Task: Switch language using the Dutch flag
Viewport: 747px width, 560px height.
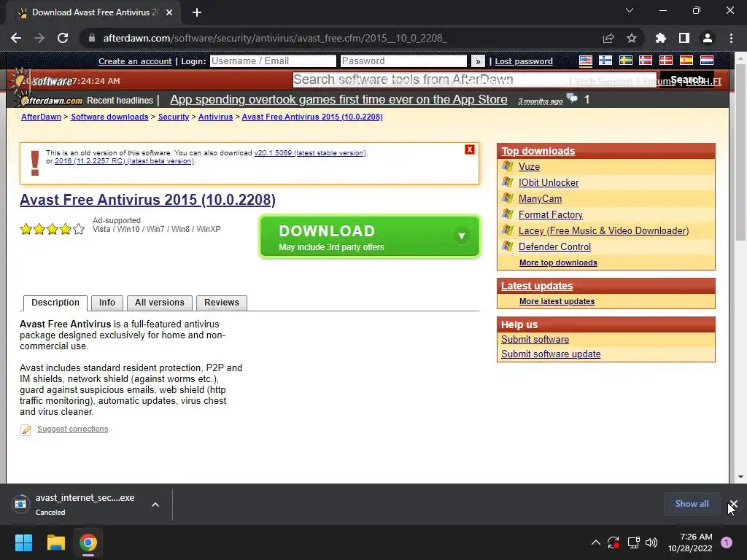Action: pyautogui.click(x=706, y=61)
